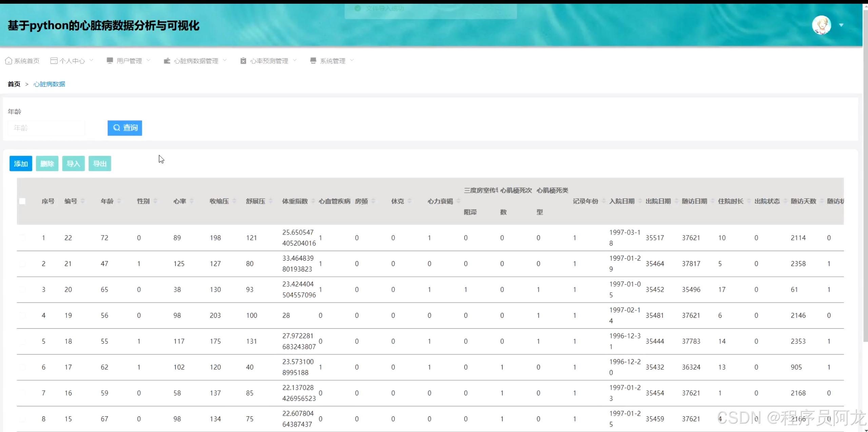Screen dimensions: 868x432
Task: Toggle the select-all header checkbox
Action: (x=22, y=201)
